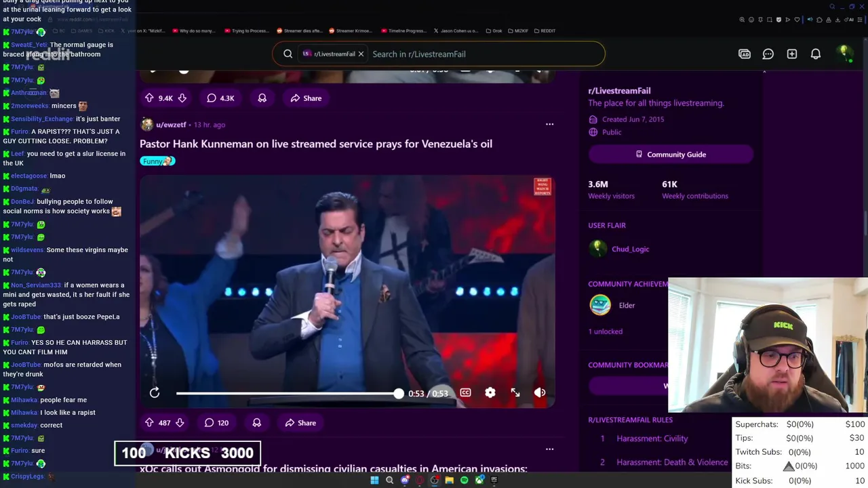
Task: Open user profile u/ewzetf
Action: point(171,125)
